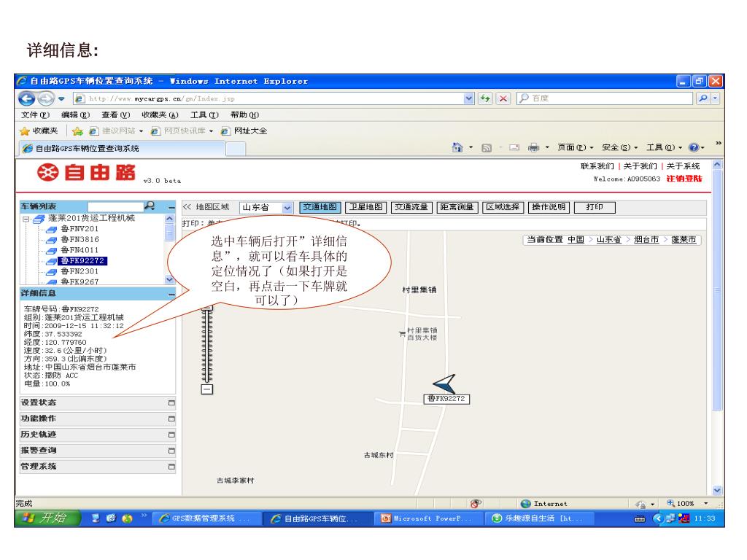The height and width of the screenshot is (560, 747).
Task: Click the add to favorites bar icon
Action: pyautogui.click(x=77, y=131)
